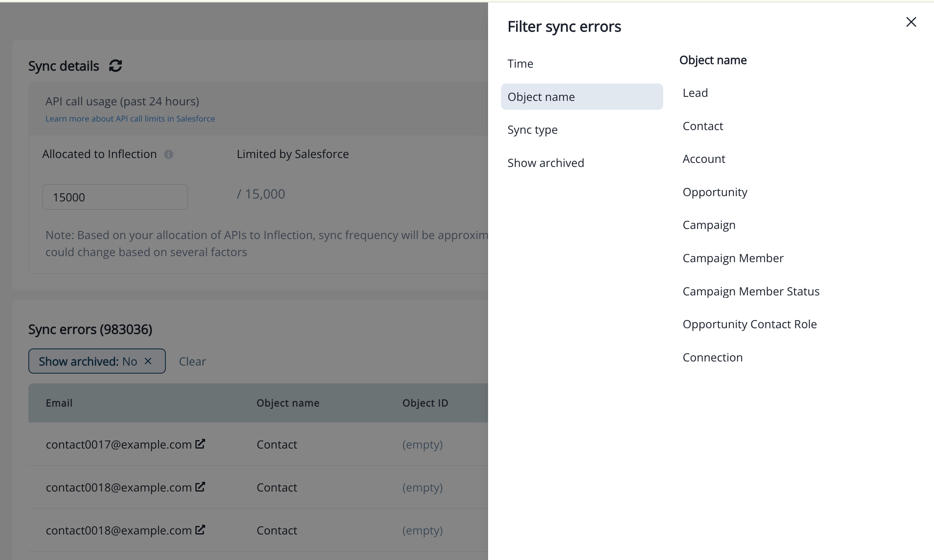The height and width of the screenshot is (560, 934).
Task: Select the Object name filter category
Action: click(x=582, y=97)
